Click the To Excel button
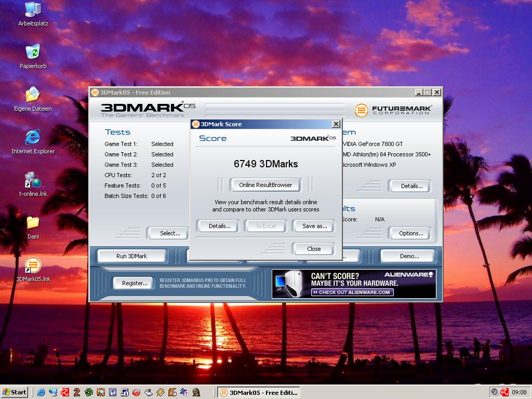 click(x=266, y=226)
